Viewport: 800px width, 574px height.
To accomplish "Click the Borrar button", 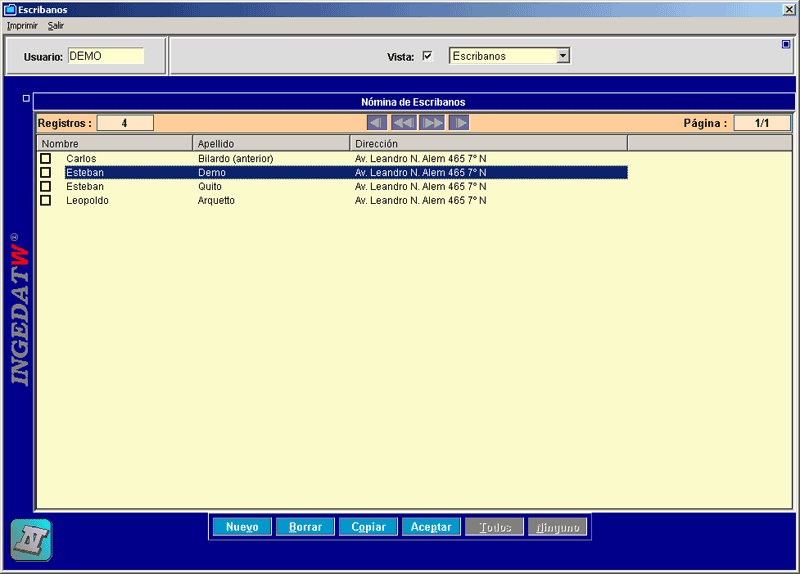I will [305, 527].
